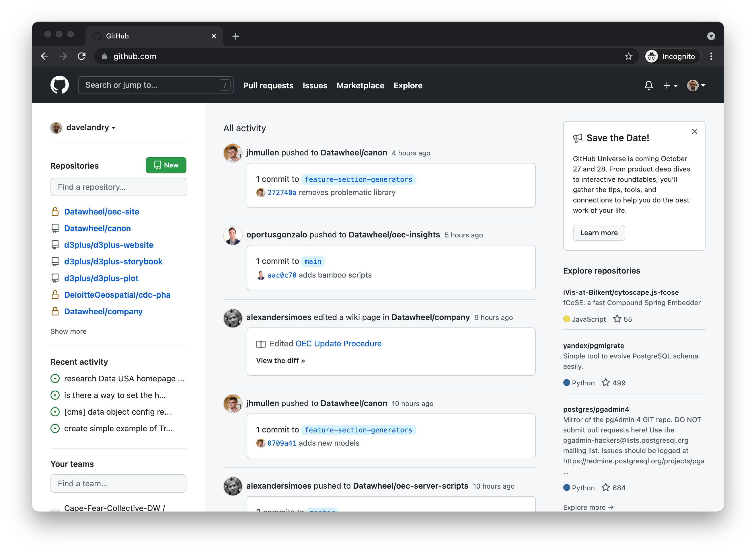756x554 pixels.
Task: Click issue icon for research Data USA homepage
Action: 55,379
